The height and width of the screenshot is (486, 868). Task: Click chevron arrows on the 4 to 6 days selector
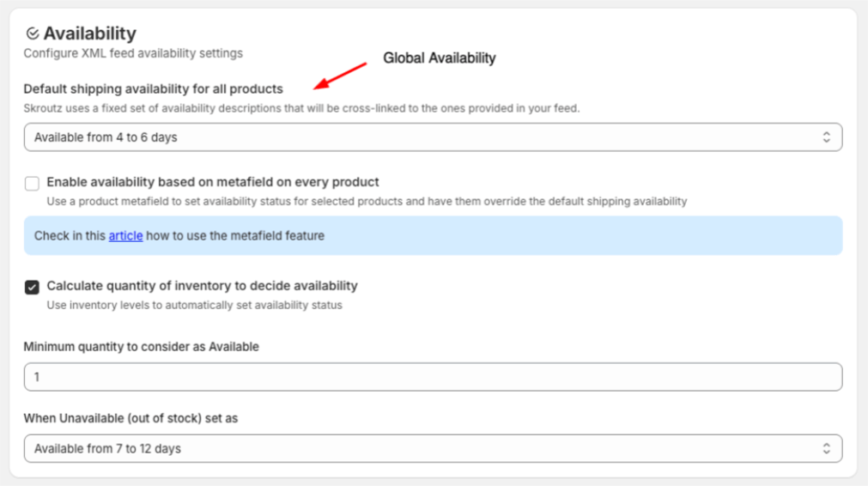pyautogui.click(x=826, y=137)
